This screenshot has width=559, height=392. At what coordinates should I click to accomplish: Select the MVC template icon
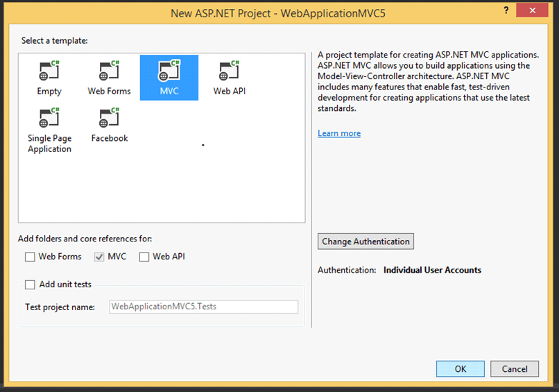tap(169, 71)
